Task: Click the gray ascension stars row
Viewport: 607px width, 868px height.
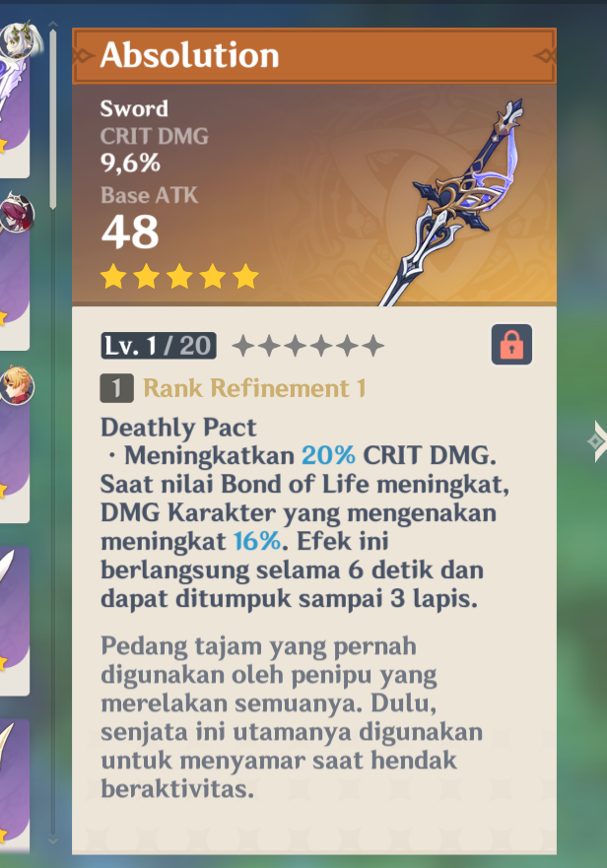Action: pyautogui.click(x=307, y=346)
